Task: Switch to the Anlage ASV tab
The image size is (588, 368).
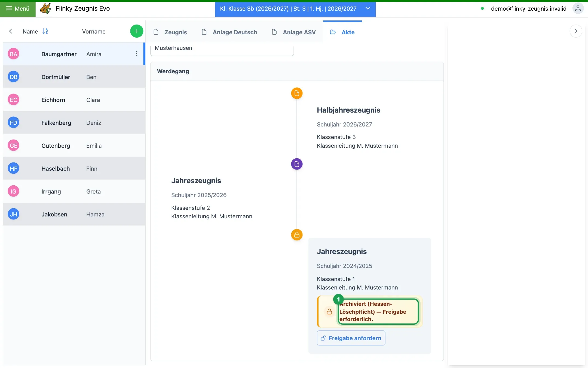Action: point(293,32)
